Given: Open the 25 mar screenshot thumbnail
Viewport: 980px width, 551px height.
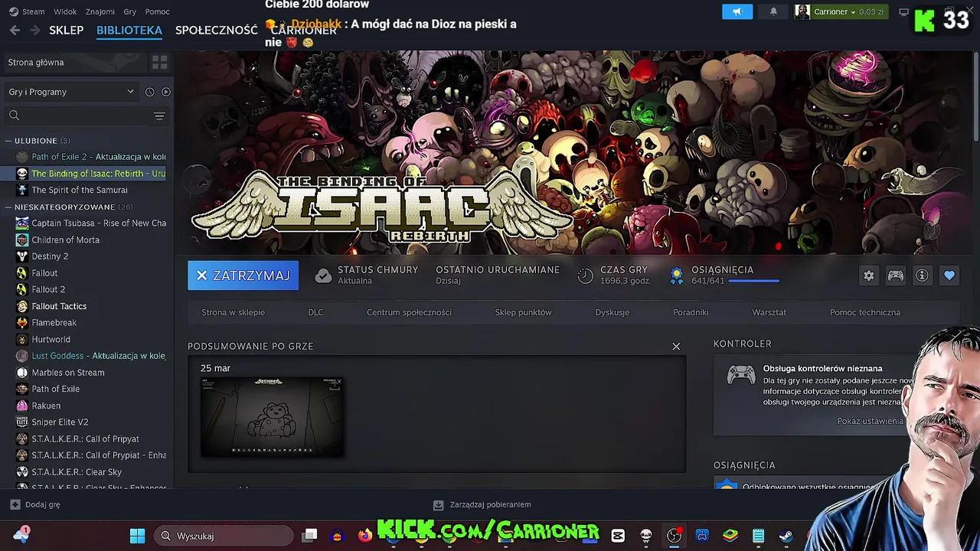Looking at the screenshot, I should coord(272,416).
